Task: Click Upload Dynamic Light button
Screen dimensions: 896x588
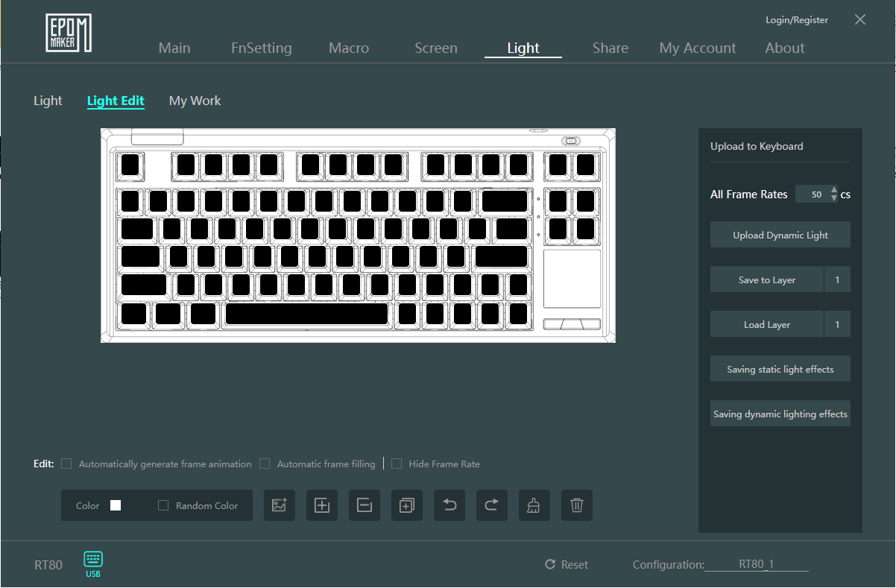Action: [x=780, y=235]
